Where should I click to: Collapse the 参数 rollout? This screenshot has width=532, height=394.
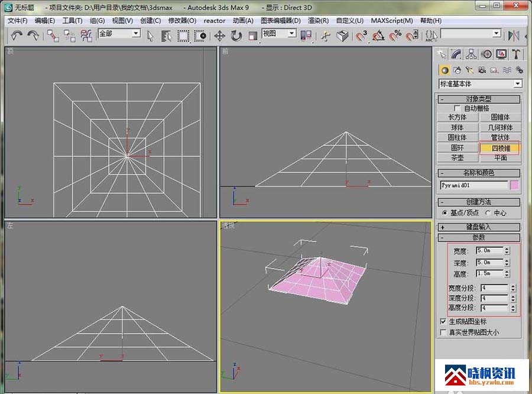(x=479, y=237)
